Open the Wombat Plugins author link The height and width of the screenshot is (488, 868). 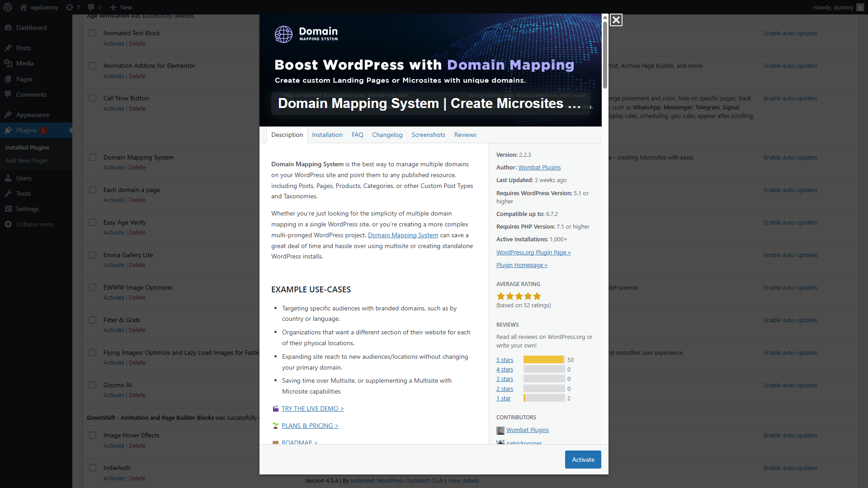point(539,167)
